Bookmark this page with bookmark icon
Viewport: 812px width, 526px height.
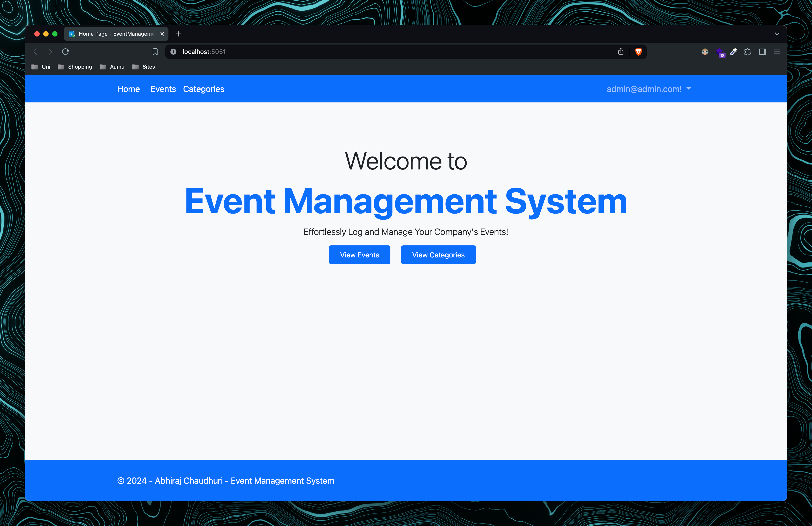155,52
